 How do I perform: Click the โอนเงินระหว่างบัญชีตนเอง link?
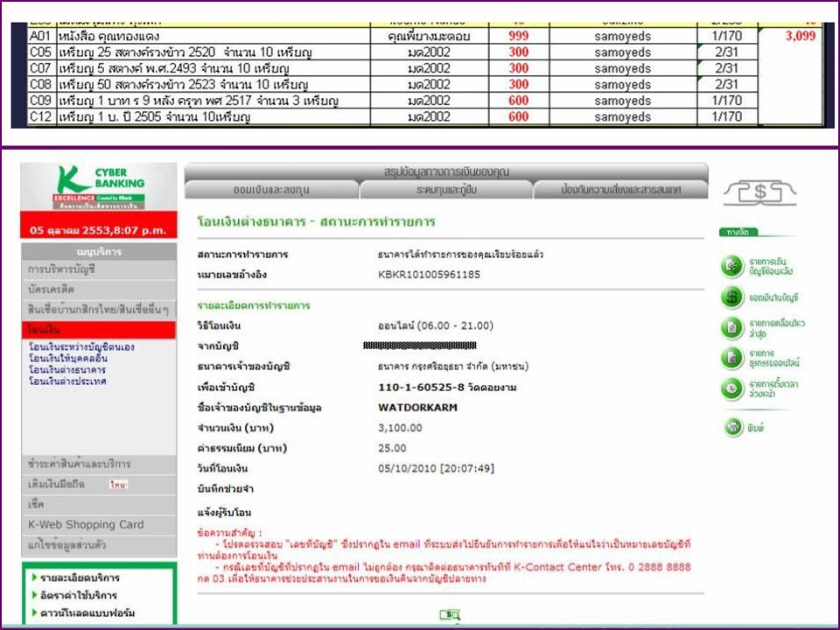point(81,347)
